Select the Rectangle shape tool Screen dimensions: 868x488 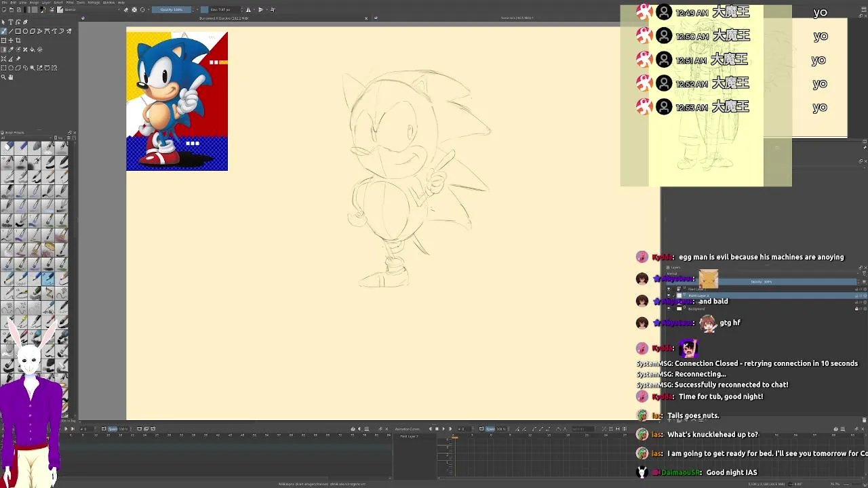pyautogui.click(x=18, y=31)
